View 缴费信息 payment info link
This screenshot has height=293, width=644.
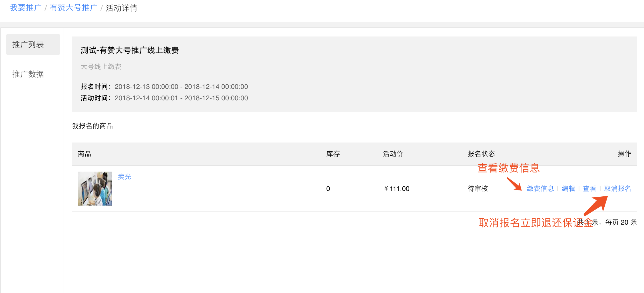pyautogui.click(x=540, y=188)
